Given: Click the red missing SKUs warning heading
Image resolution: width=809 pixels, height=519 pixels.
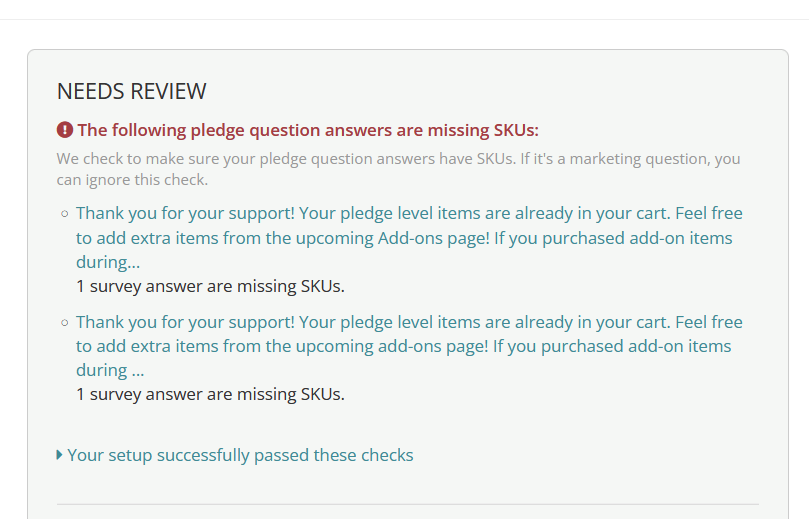Looking at the screenshot, I should (308, 130).
